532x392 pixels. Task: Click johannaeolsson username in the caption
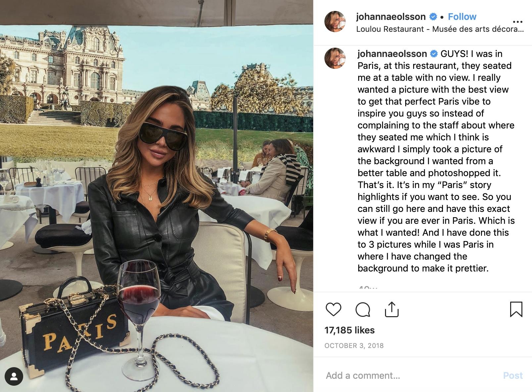[392, 54]
